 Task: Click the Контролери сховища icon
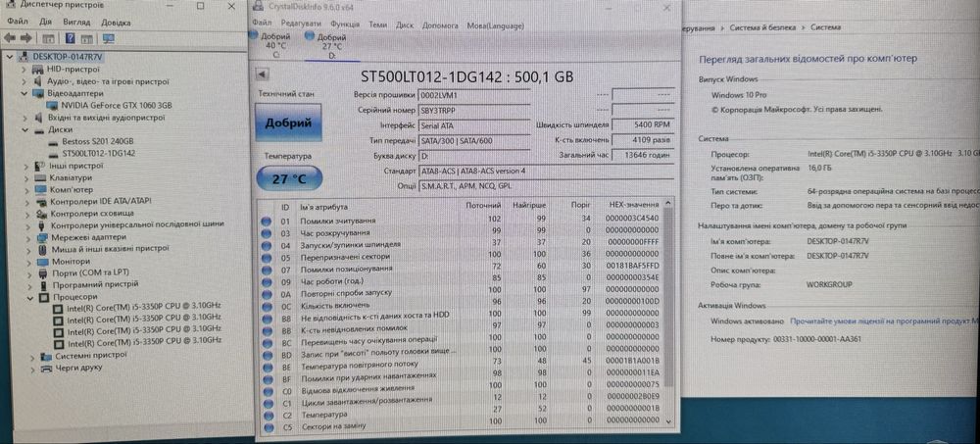[41, 214]
